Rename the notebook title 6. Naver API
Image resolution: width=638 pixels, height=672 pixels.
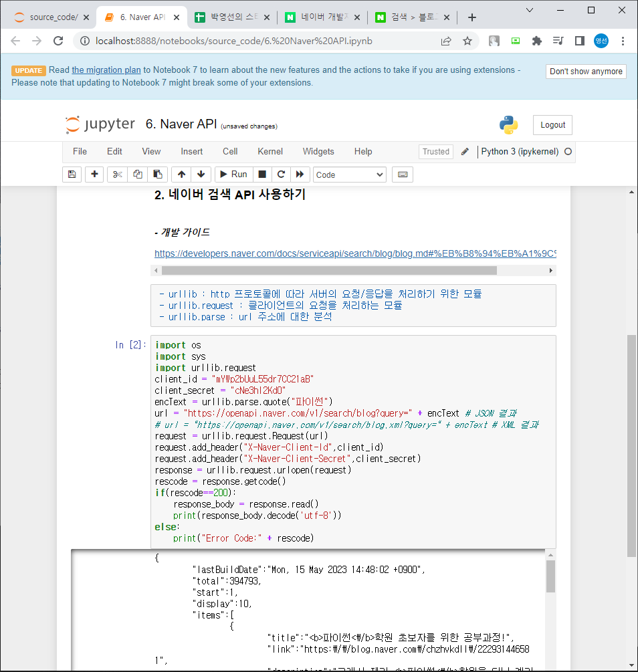[181, 124]
